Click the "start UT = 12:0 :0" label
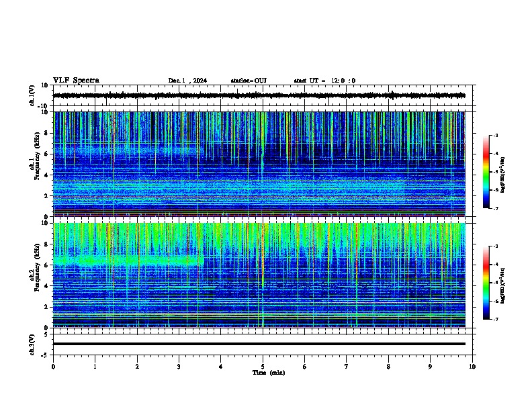Viewport: 532px width, 411px height. coord(324,81)
